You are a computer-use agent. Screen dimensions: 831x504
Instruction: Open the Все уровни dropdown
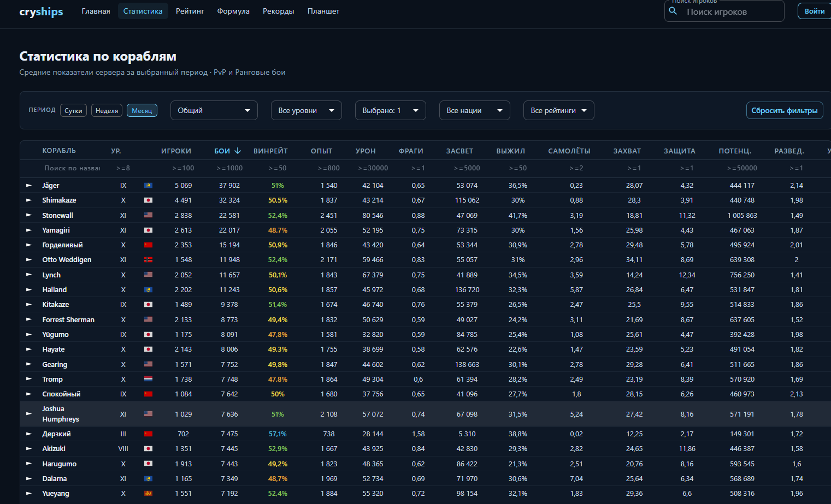click(307, 110)
